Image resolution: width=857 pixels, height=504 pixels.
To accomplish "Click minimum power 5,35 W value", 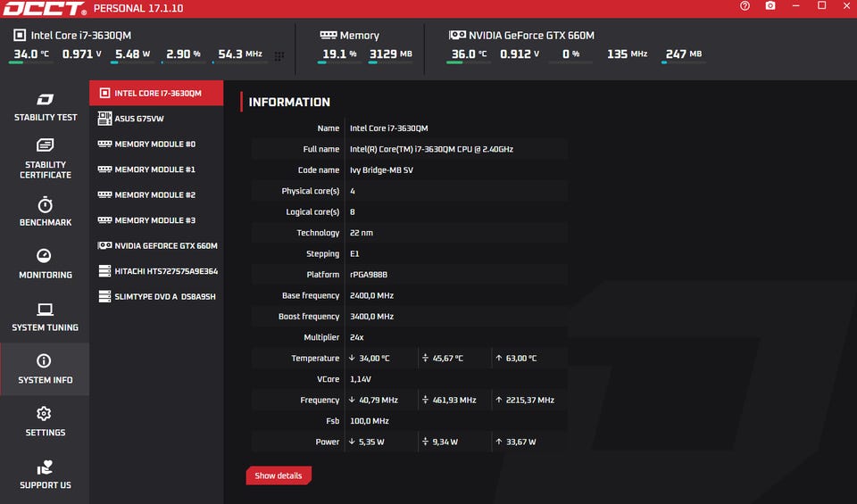I will (371, 442).
